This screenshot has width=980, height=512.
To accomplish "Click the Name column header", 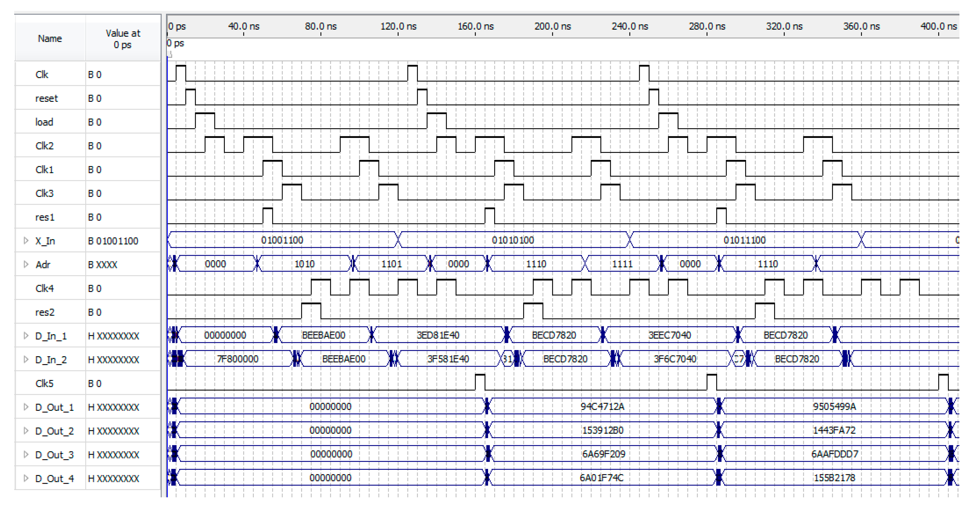I will click(x=50, y=39).
